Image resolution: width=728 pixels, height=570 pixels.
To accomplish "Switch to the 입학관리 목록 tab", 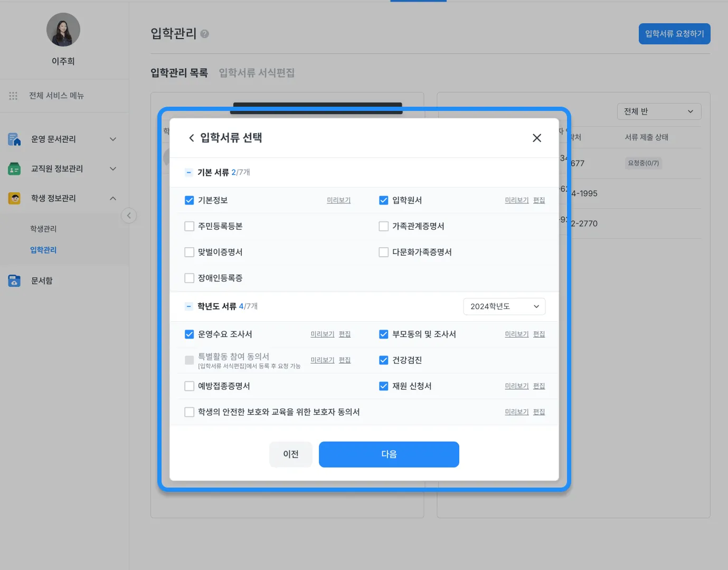I will click(x=179, y=73).
